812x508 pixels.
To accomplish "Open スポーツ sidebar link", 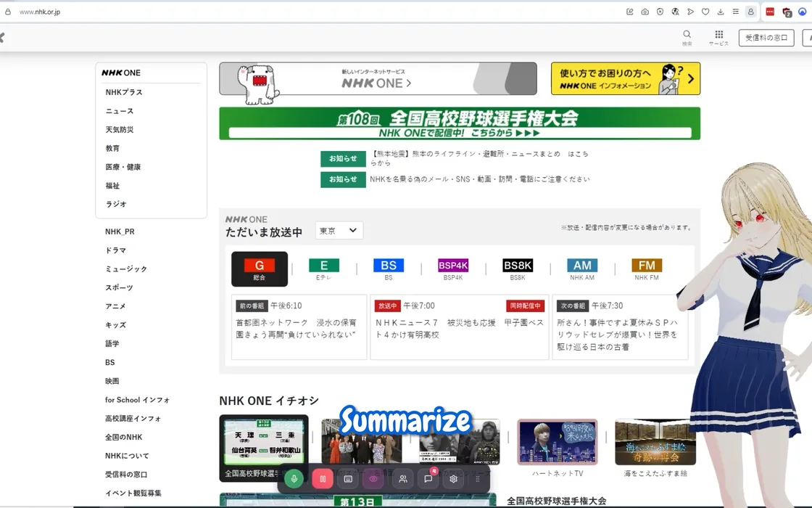I will tap(119, 287).
